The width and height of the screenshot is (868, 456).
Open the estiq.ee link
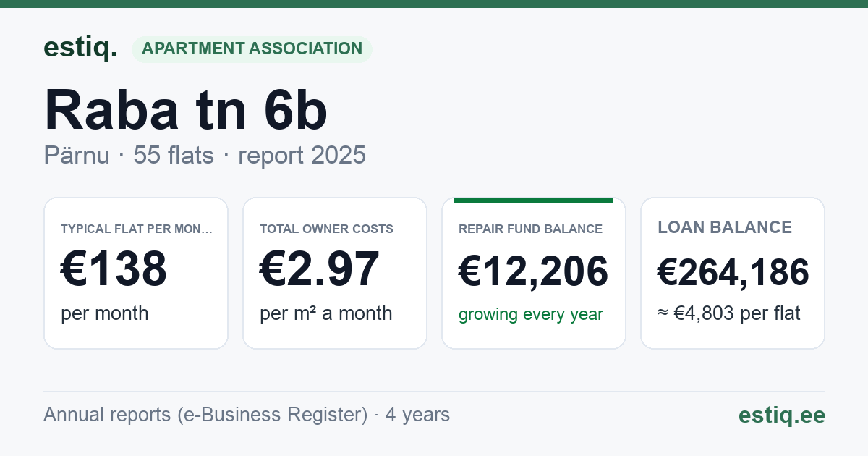point(782,415)
